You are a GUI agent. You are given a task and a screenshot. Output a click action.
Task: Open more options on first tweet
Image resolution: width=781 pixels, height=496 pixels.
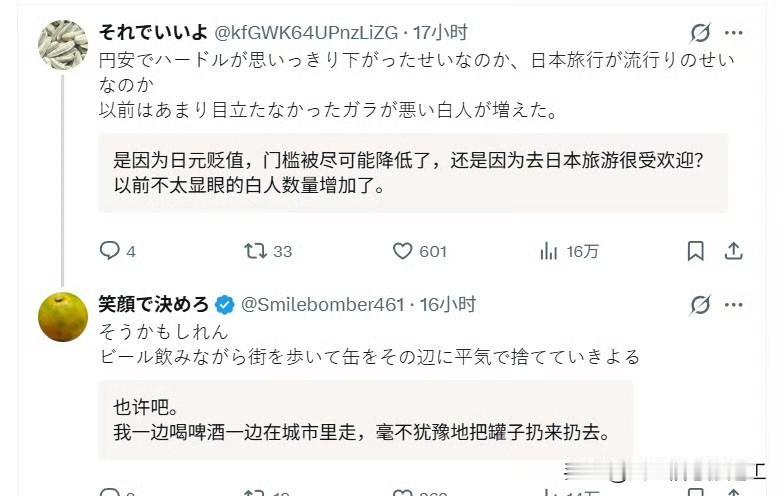click(x=734, y=33)
